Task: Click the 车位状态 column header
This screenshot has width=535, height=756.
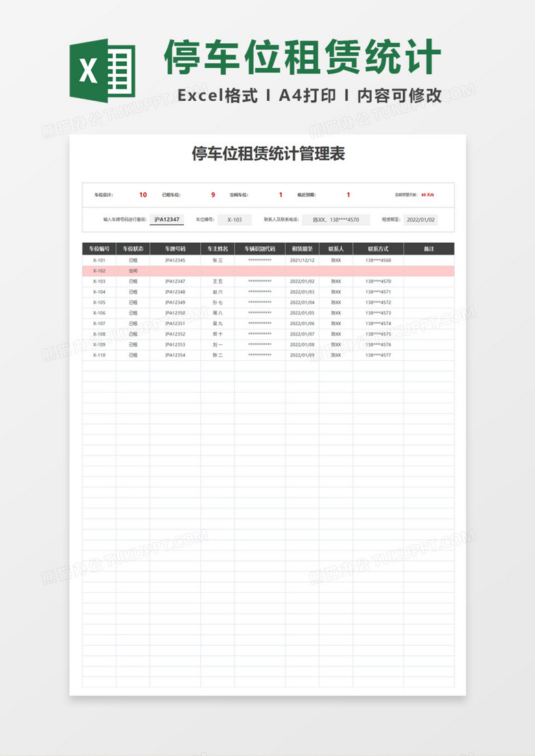Action: pos(132,249)
